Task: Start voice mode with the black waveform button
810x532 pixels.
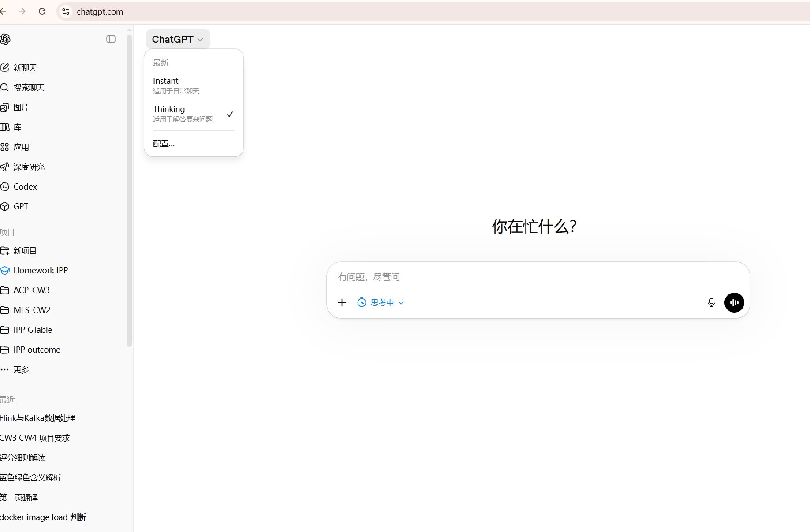Action: [x=734, y=302]
